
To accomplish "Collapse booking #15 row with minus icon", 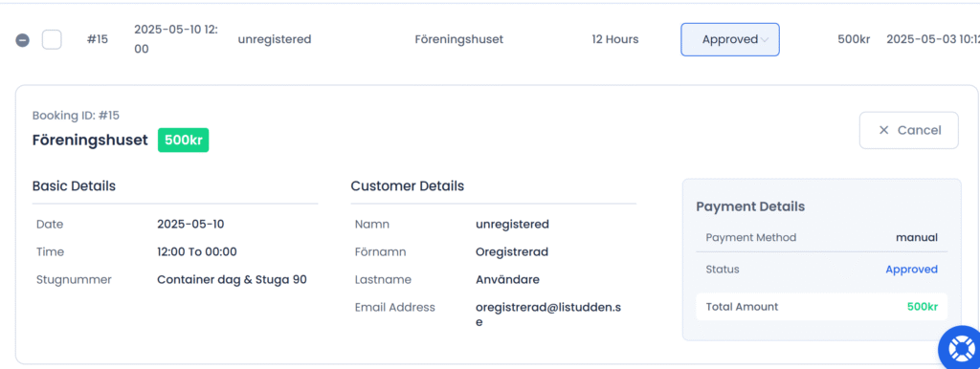I will coord(23,40).
